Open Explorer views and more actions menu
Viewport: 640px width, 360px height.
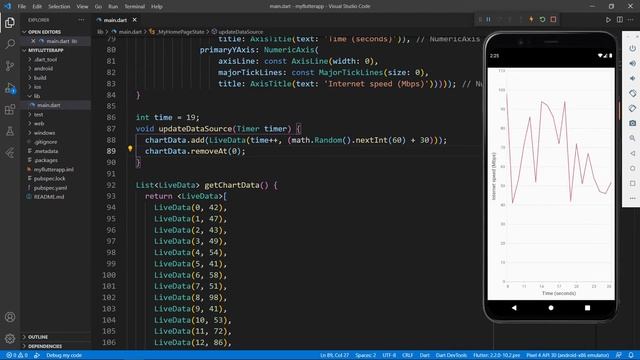point(81,20)
